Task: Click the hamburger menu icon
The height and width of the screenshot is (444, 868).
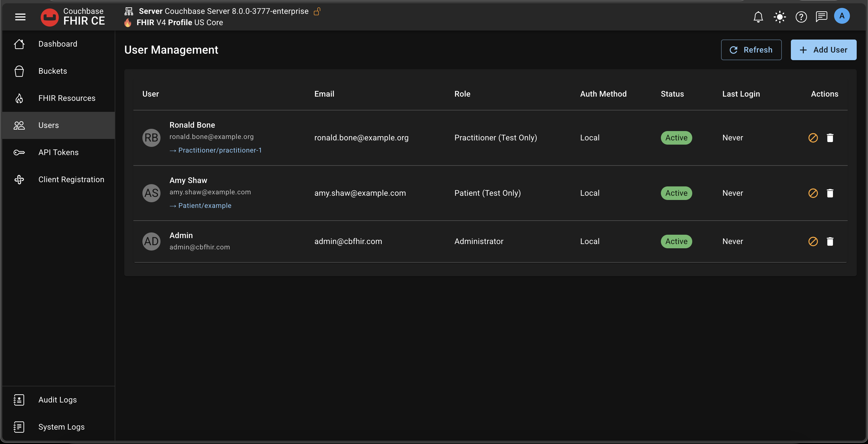Action: pyautogui.click(x=20, y=17)
